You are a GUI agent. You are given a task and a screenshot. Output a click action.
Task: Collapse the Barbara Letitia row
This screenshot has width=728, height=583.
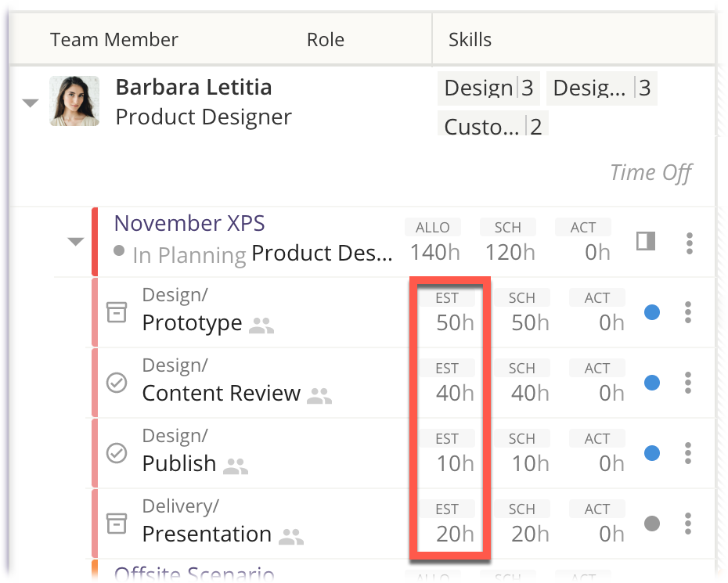29,102
